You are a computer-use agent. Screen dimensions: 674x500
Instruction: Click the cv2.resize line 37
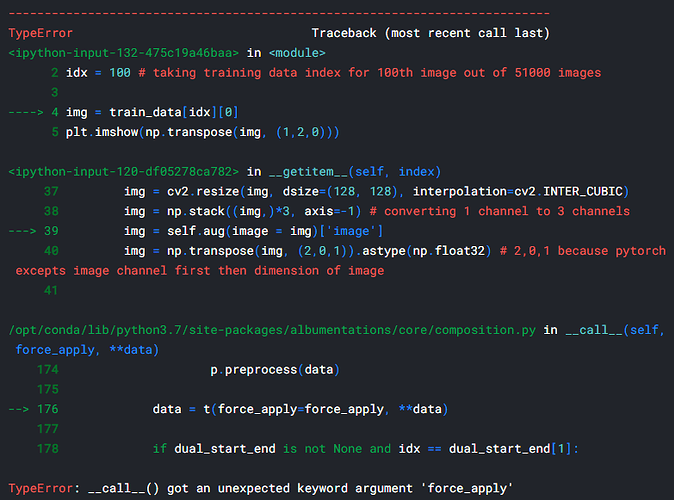click(377, 191)
